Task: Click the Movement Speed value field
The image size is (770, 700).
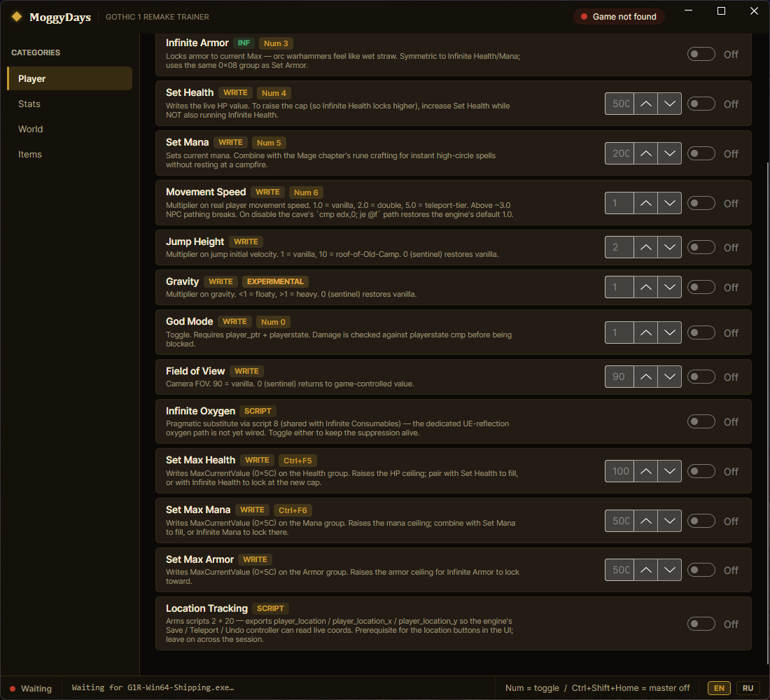Action: pyautogui.click(x=619, y=203)
